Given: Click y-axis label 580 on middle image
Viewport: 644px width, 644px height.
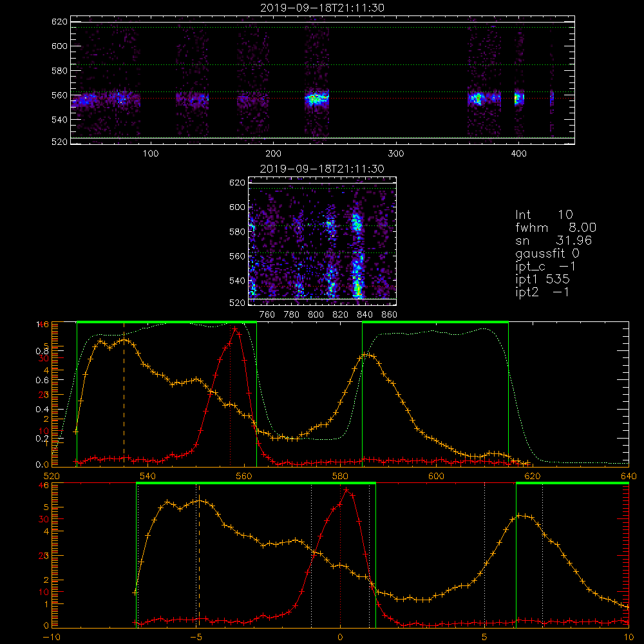Looking at the screenshot, I should pos(237,232).
